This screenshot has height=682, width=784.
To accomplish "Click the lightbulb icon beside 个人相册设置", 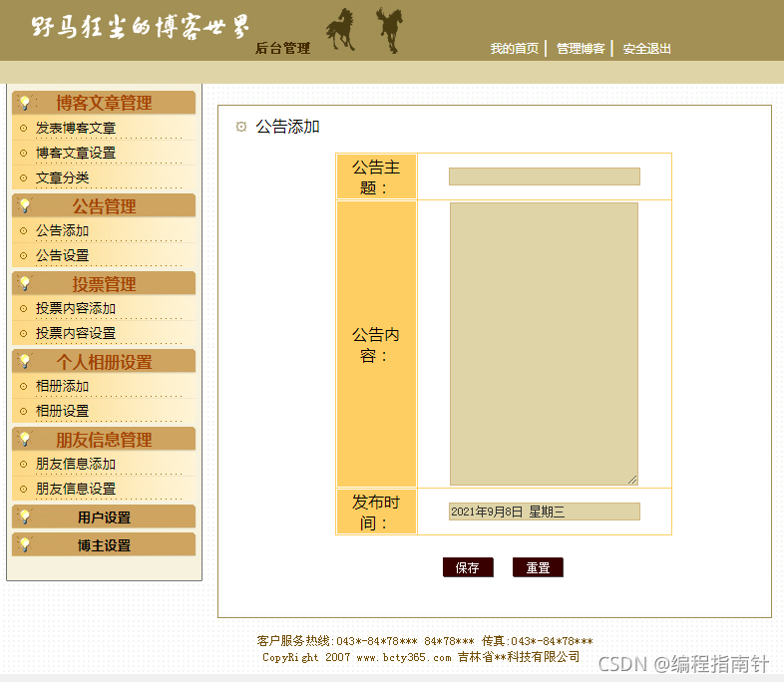I will (x=25, y=361).
